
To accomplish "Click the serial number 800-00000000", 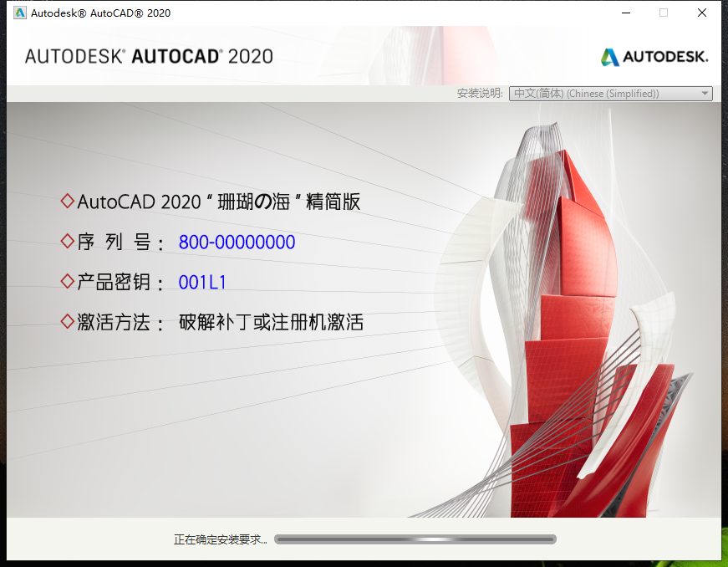I will pyautogui.click(x=237, y=242).
